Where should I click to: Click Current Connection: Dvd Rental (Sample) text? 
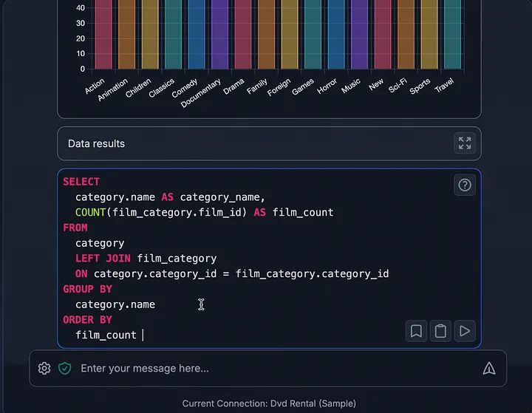click(269, 403)
